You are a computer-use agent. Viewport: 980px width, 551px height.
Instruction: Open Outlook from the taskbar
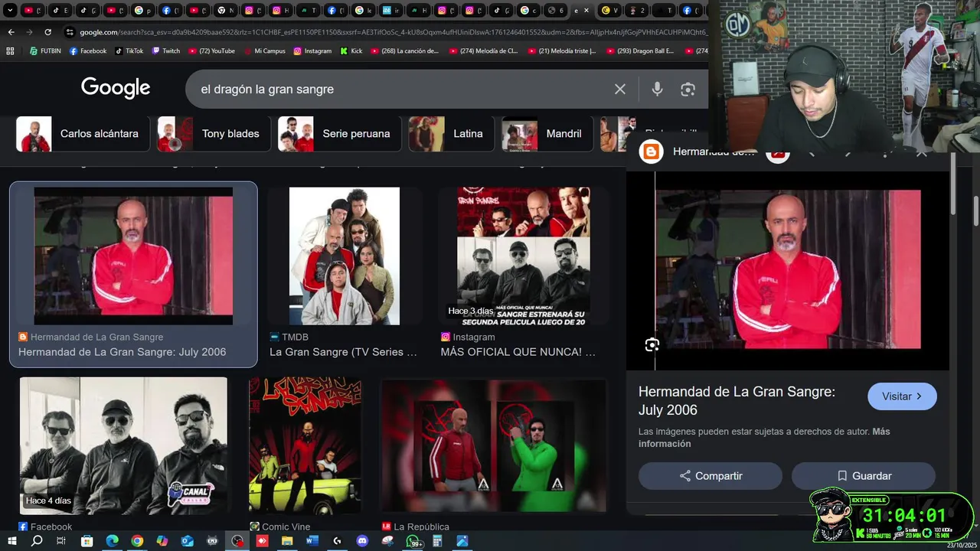(x=188, y=541)
